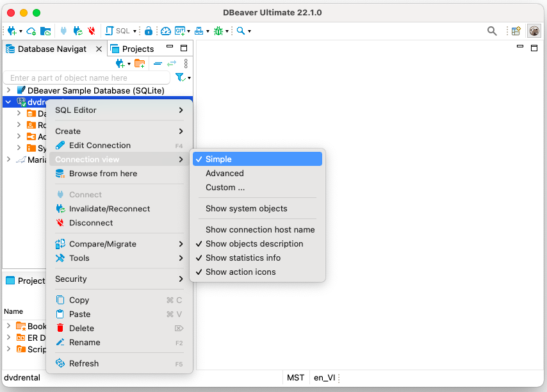Select Custom ... connection view
547x392 pixels.
(x=257, y=187)
